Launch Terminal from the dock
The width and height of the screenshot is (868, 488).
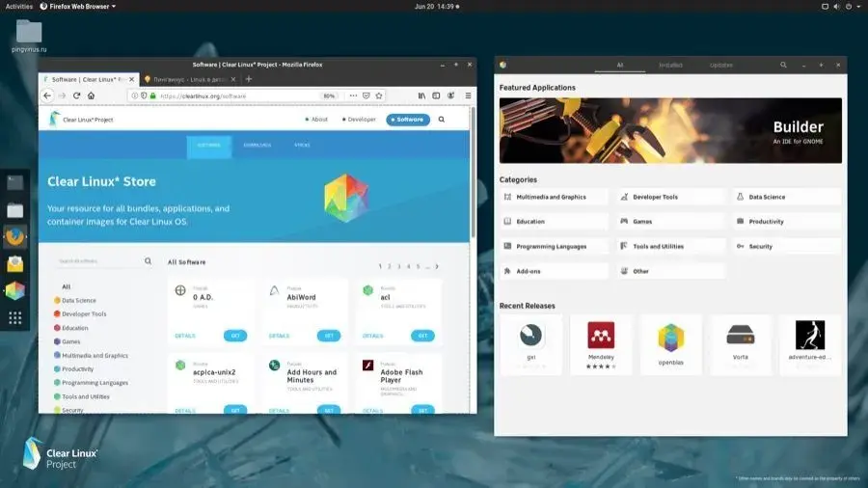[x=14, y=182]
